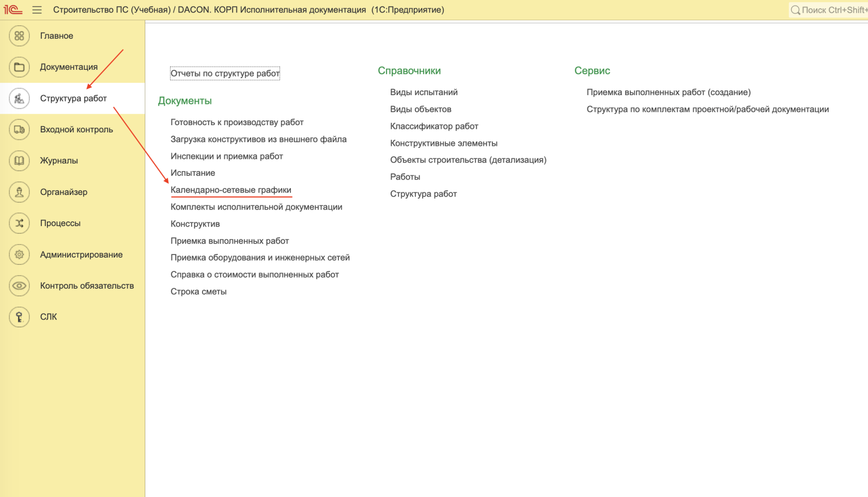Open the Конструктив document list
The image size is (868, 497).
click(x=195, y=224)
